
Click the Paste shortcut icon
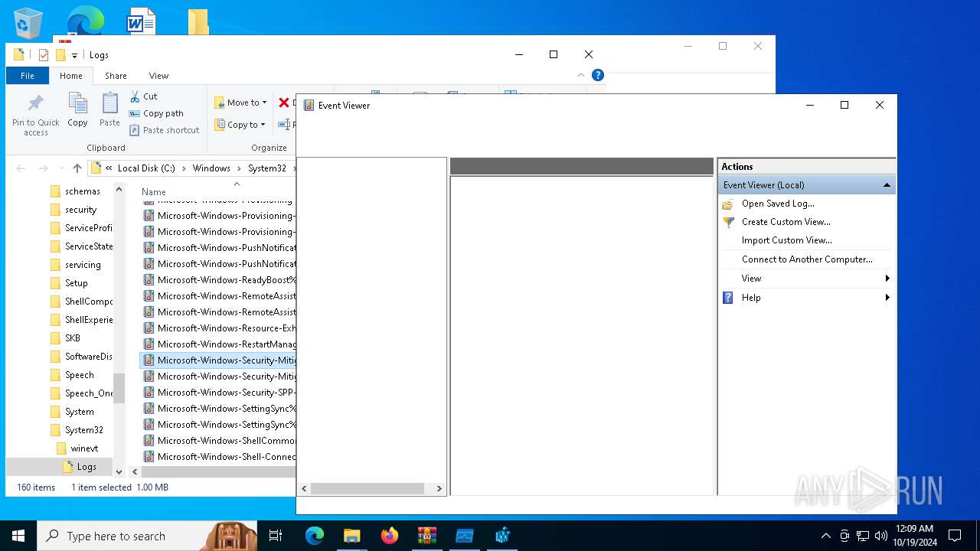click(135, 130)
